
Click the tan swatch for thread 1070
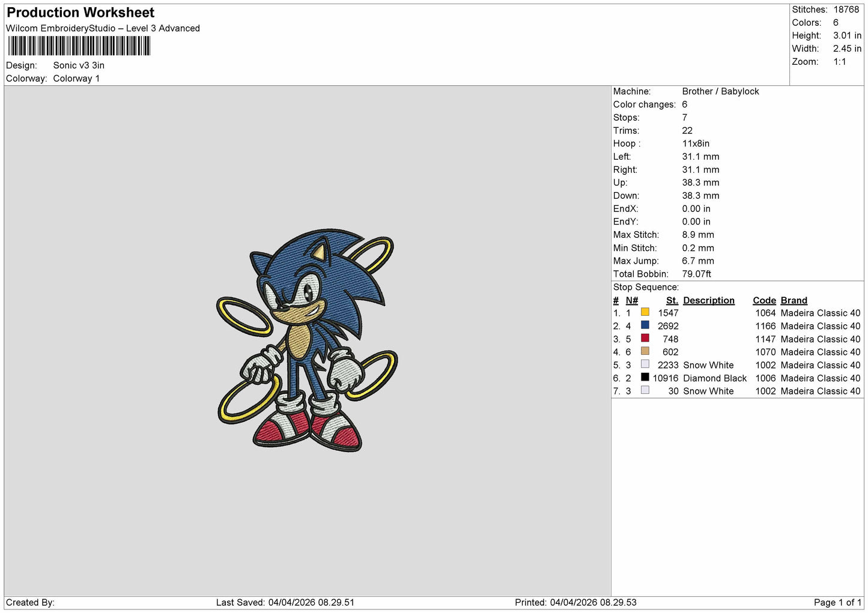[x=645, y=351]
